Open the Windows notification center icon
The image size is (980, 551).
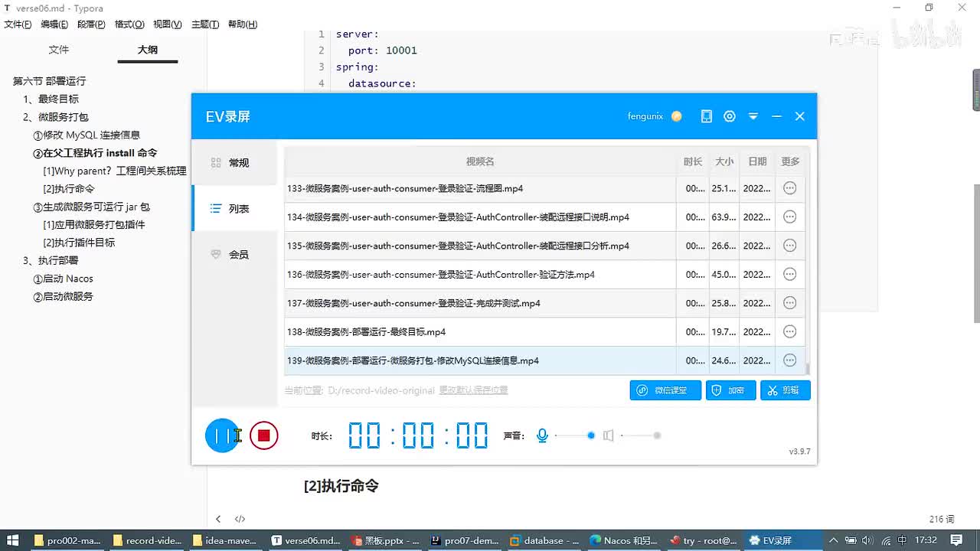pyautogui.click(x=957, y=540)
